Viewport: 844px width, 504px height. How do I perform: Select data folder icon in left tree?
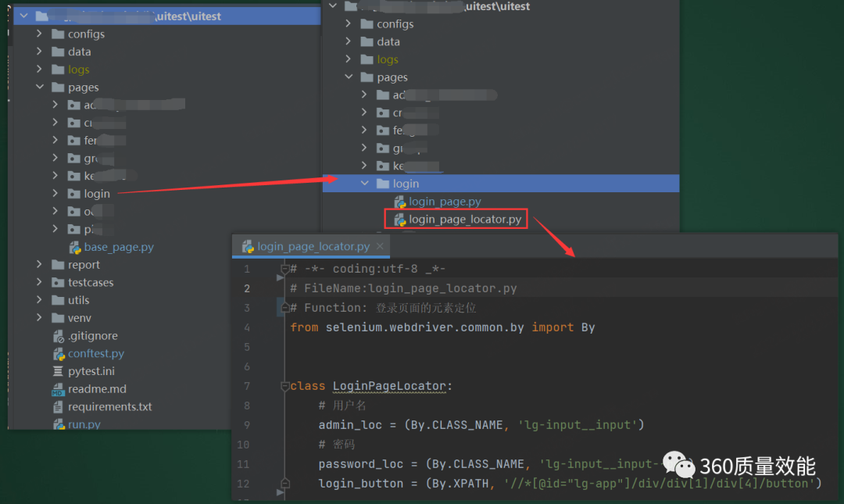[58, 52]
